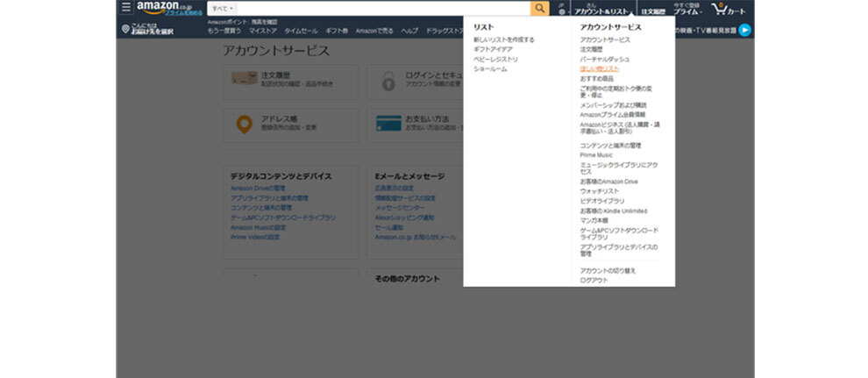868x378 pixels.
Task: Click the JP language globe icon
Action: point(561,11)
